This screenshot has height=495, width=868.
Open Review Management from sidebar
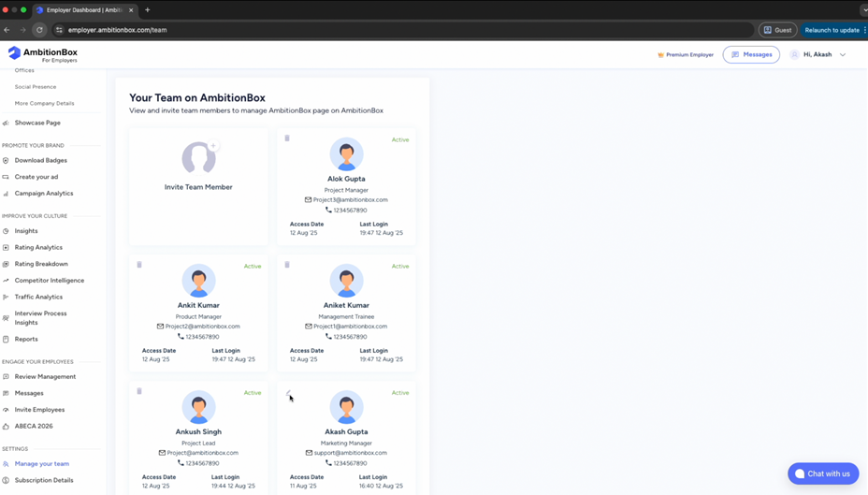[x=45, y=377]
